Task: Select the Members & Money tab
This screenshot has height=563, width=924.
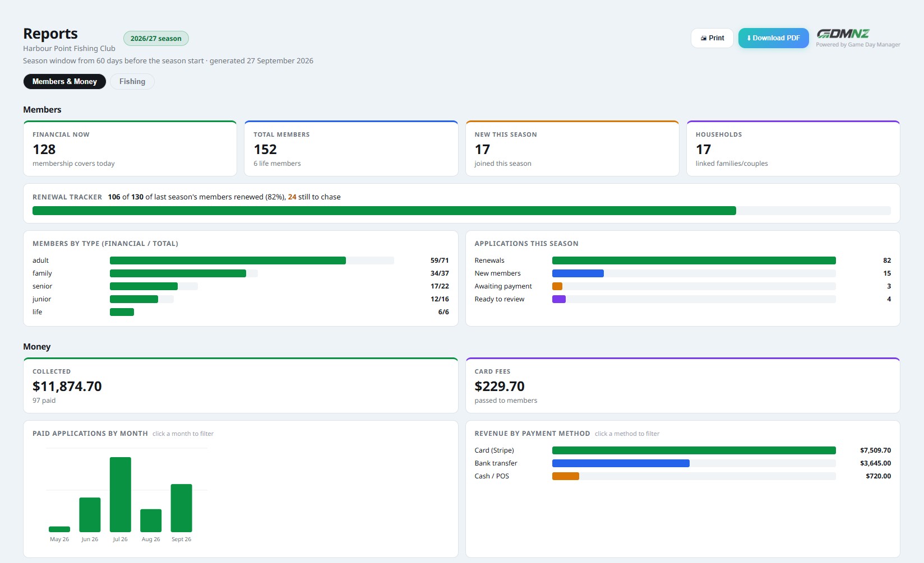Action: tap(64, 81)
